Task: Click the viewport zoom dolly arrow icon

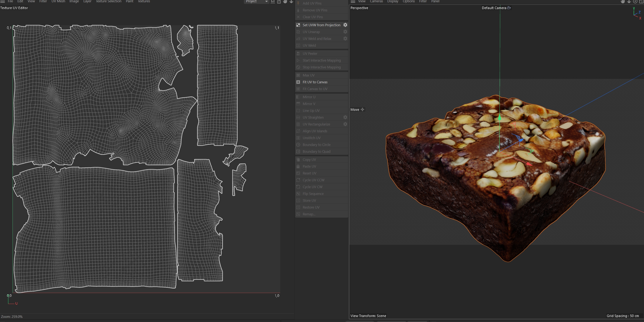Action: click(629, 1)
